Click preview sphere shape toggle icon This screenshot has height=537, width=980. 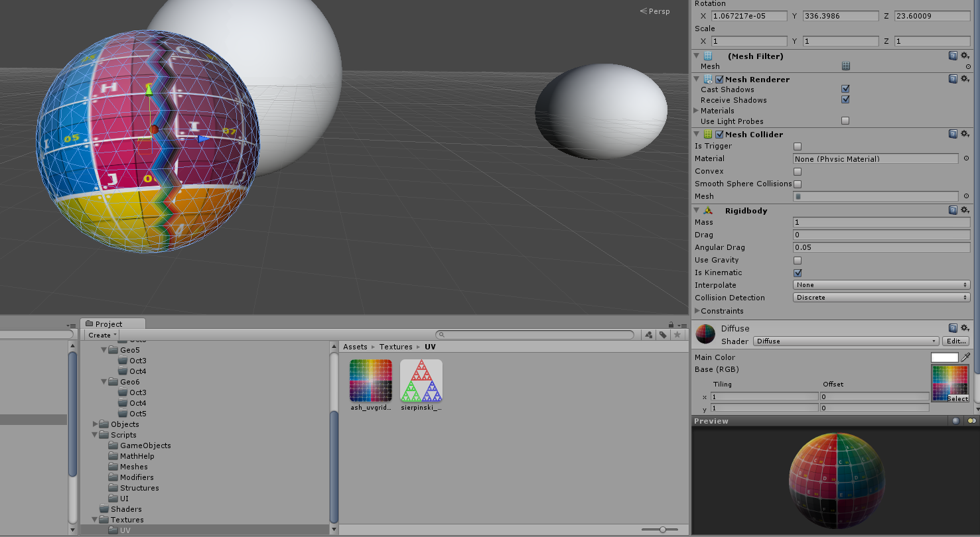point(955,421)
